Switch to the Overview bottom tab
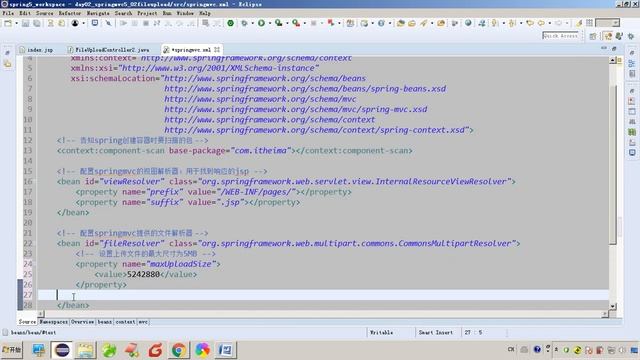 tap(82, 322)
